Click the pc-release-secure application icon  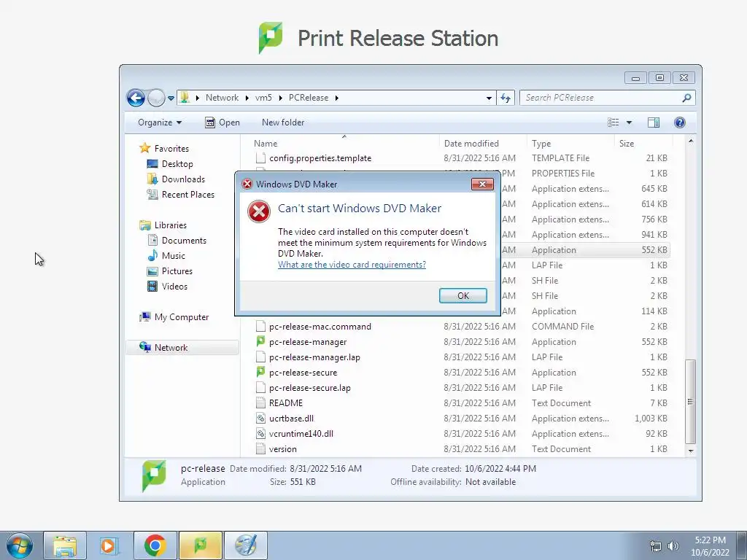point(260,372)
